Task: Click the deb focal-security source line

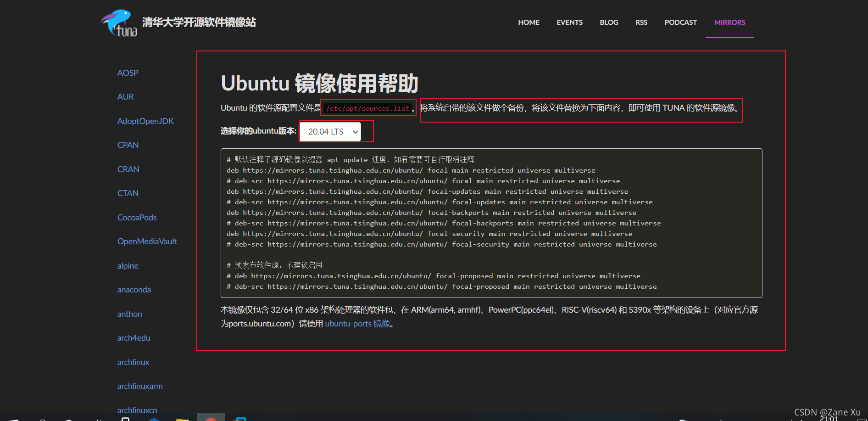Action: (x=429, y=234)
